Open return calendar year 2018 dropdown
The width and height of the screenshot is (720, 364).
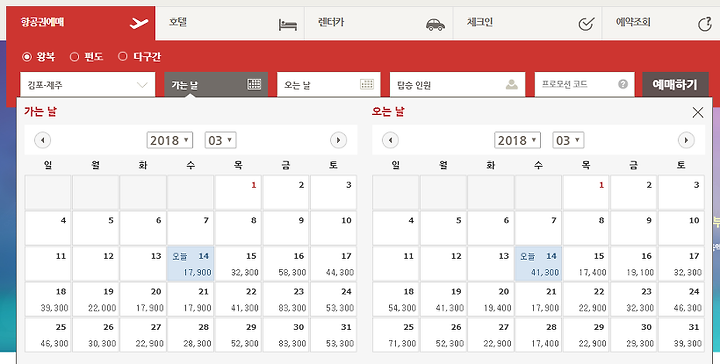(518, 140)
